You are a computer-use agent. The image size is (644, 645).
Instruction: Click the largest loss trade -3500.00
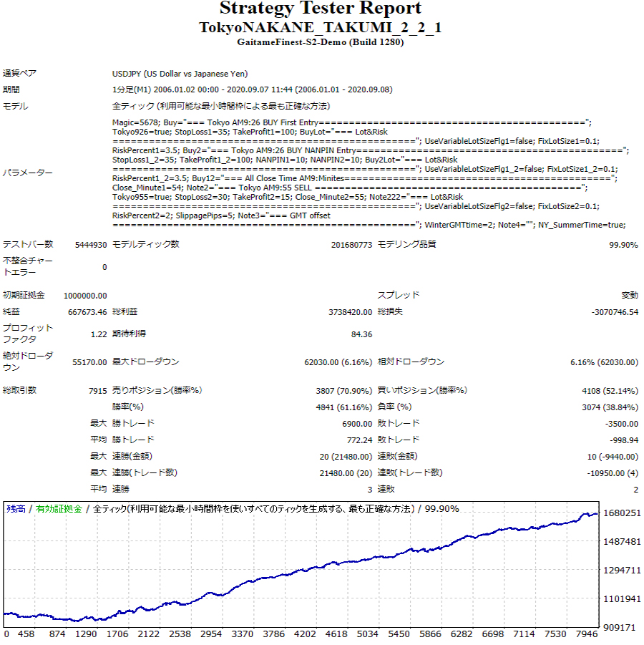pos(622,424)
